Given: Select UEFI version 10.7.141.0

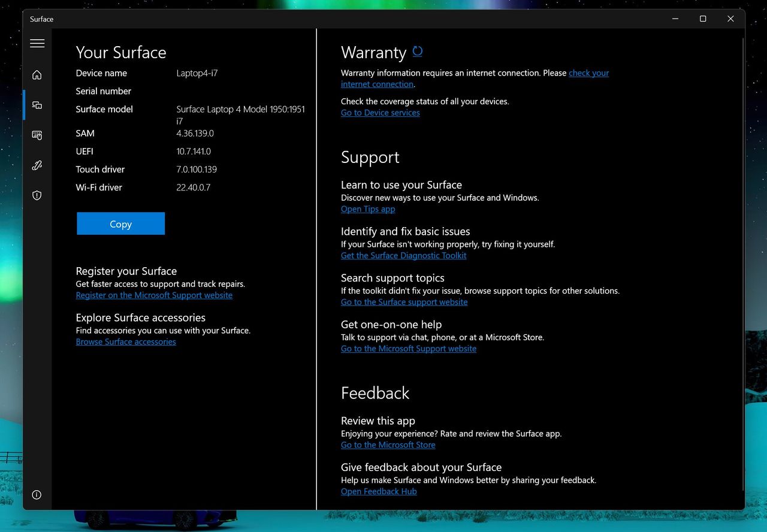Looking at the screenshot, I should click(x=194, y=151).
